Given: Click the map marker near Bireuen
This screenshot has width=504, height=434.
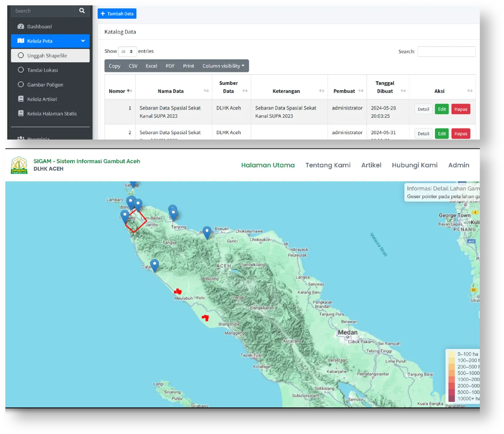Looking at the screenshot, I should [207, 232].
